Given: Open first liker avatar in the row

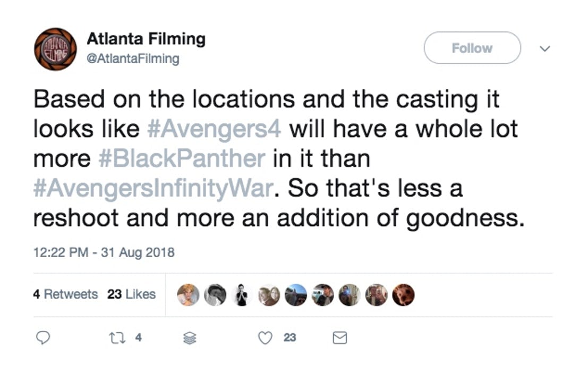Looking at the screenshot, I should pyautogui.click(x=188, y=295).
